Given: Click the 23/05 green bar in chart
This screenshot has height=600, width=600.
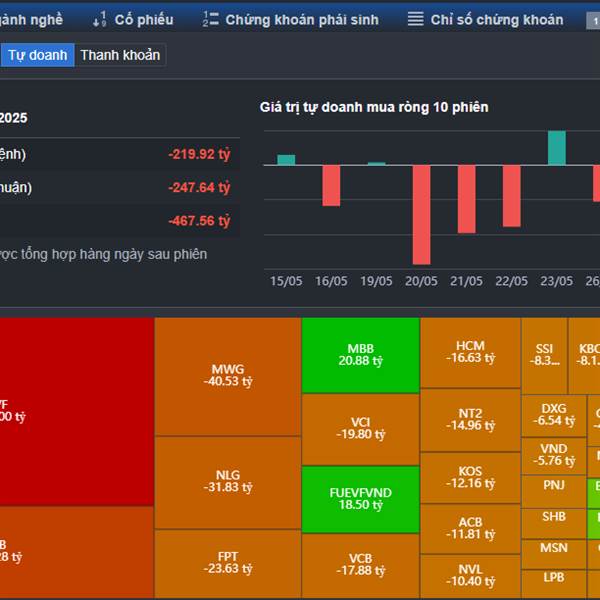Looking at the screenshot, I should pos(557,148).
